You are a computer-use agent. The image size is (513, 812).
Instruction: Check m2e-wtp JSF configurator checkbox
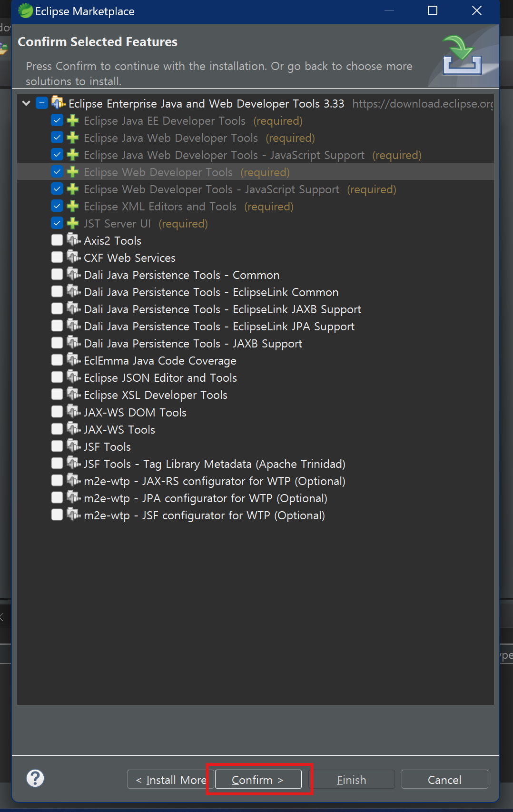[x=57, y=515]
